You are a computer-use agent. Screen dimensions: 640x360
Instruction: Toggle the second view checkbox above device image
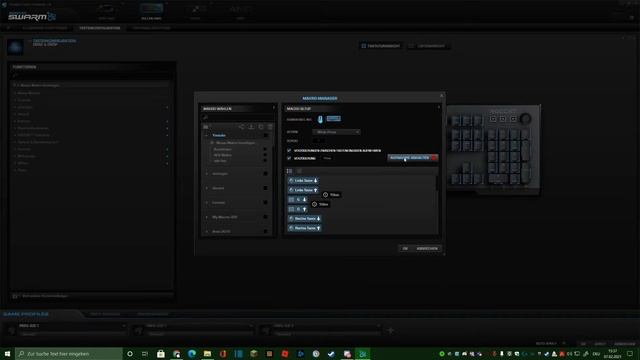(x=411, y=46)
